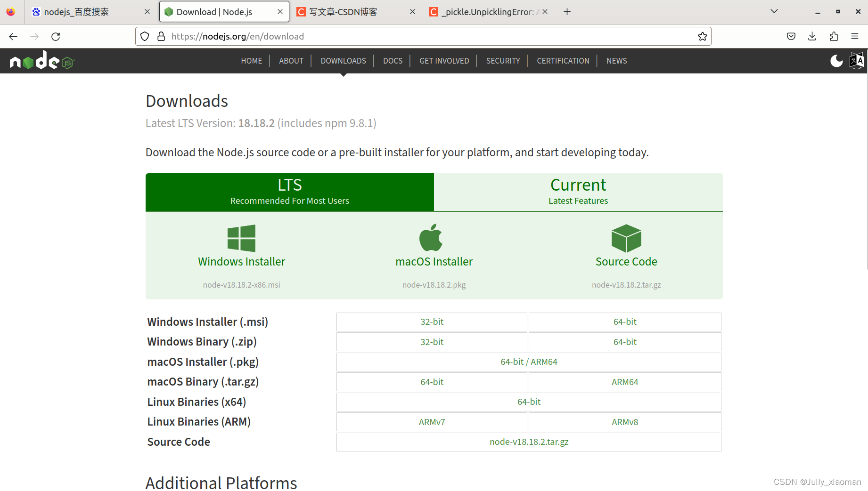868x491 pixels.
Task: Open the tab list dropdown arrow
Action: click(x=774, y=10)
